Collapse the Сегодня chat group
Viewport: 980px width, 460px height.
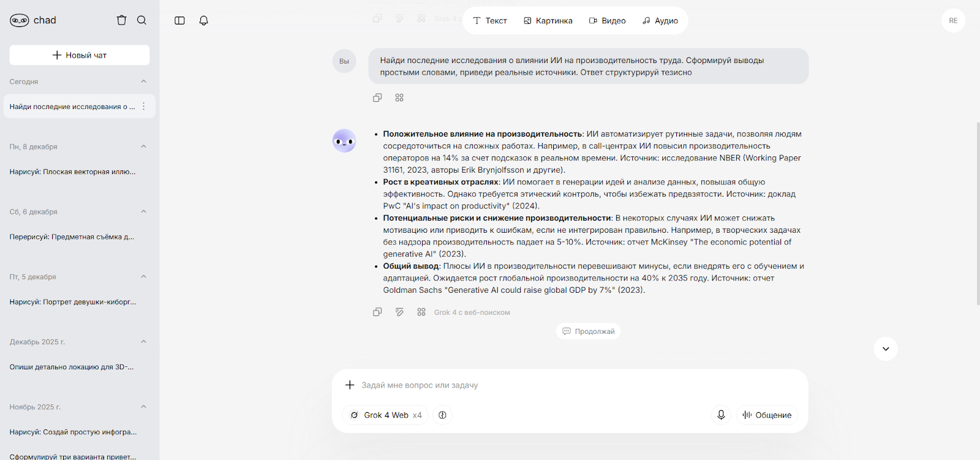[x=143, y=81]
